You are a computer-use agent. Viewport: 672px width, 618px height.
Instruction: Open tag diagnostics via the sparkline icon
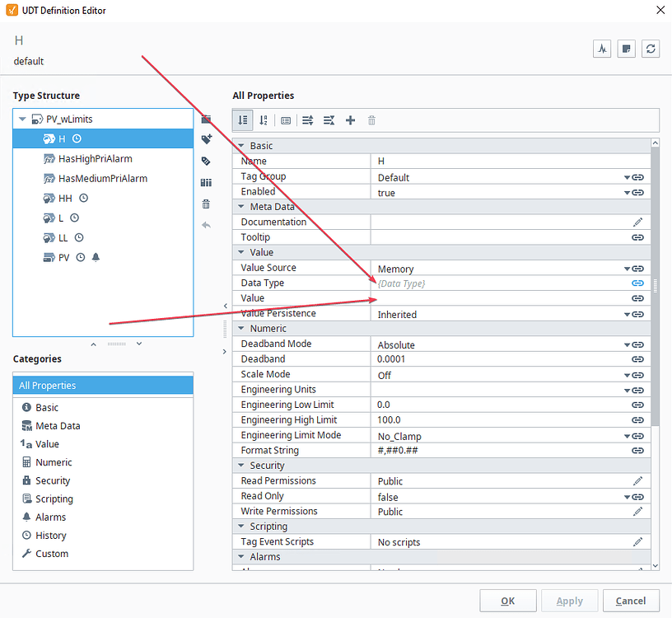pos(602,49)
